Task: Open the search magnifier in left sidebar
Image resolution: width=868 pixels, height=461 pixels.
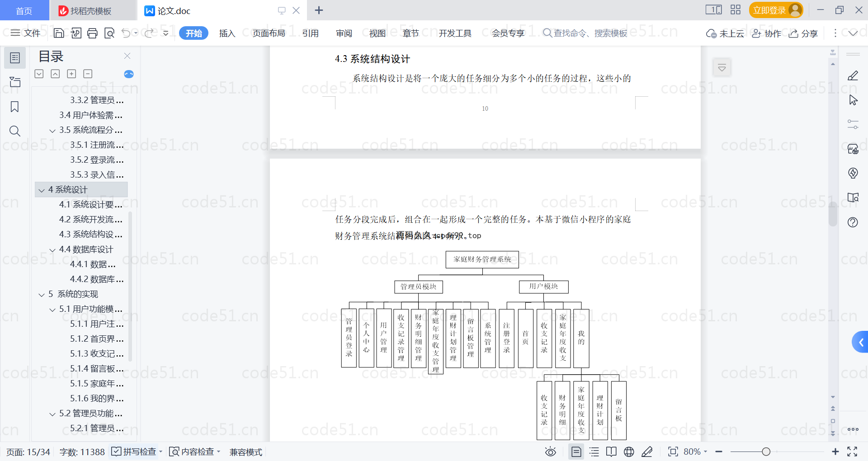Action: click(15, 131)
